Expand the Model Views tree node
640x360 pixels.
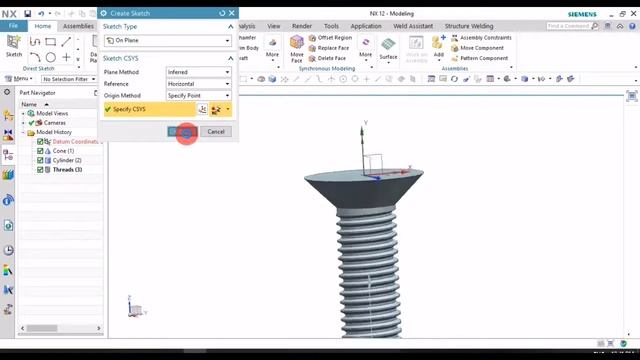(23, 113)
